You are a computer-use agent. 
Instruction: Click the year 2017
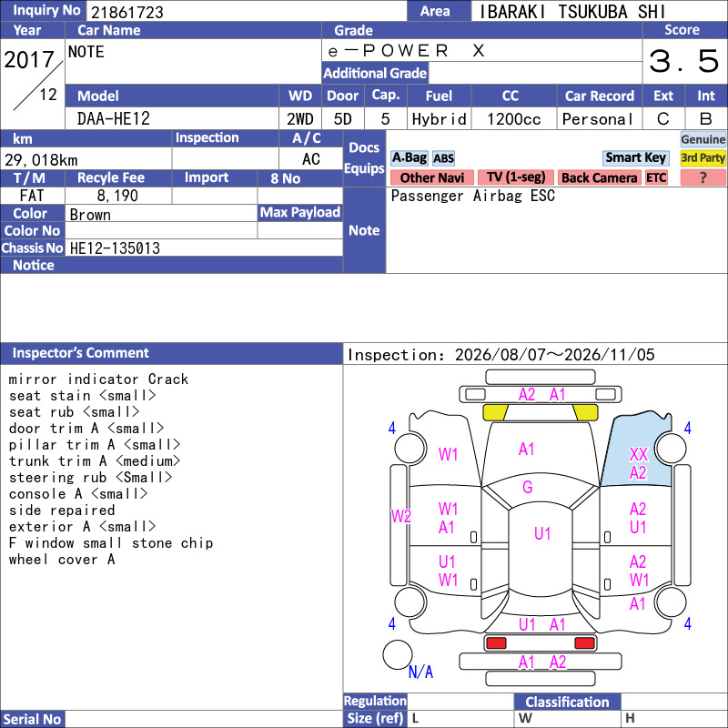[29, 59]
